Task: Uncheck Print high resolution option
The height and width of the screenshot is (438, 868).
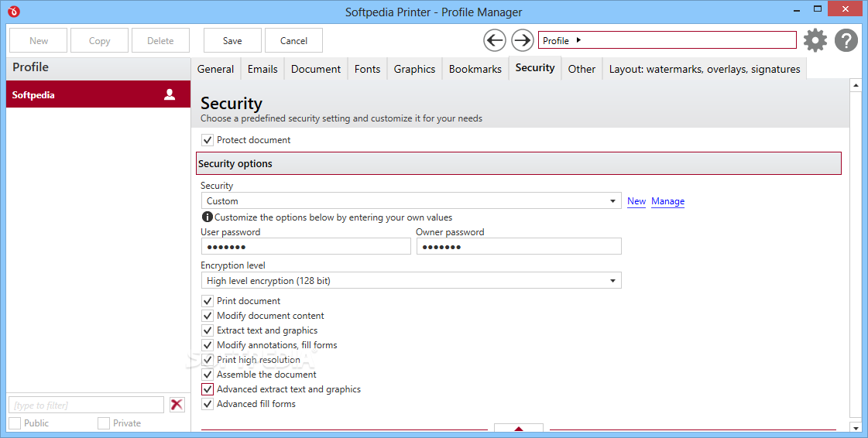Action: point(207,360)
